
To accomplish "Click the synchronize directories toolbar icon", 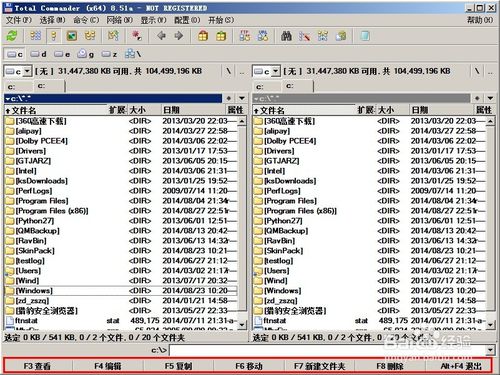I will click(322, 36).
